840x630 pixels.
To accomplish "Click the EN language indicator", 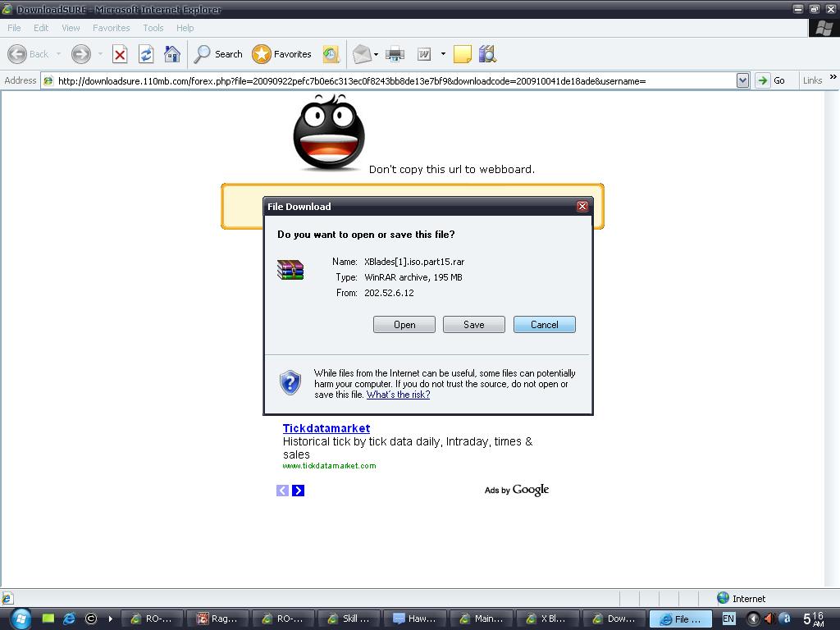I will pyautogui.click(x=728, y=619).
